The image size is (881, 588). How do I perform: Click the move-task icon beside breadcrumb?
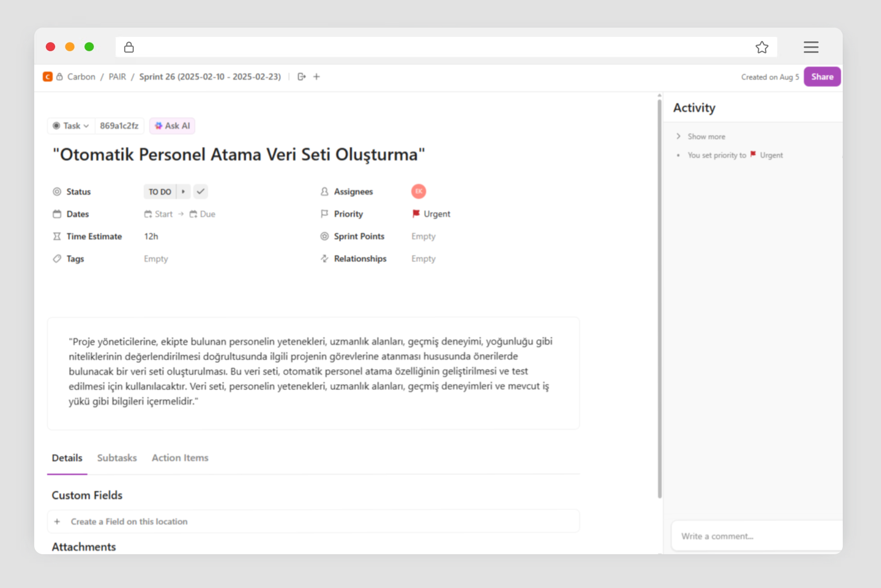coord(302,77)
